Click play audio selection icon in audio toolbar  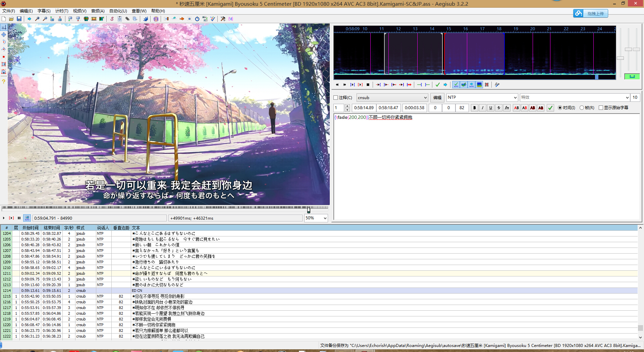click(x=353, y=85)
